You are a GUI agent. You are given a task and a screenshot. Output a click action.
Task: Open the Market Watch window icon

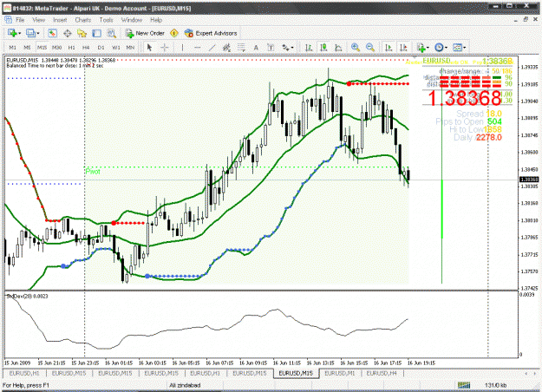53,33
